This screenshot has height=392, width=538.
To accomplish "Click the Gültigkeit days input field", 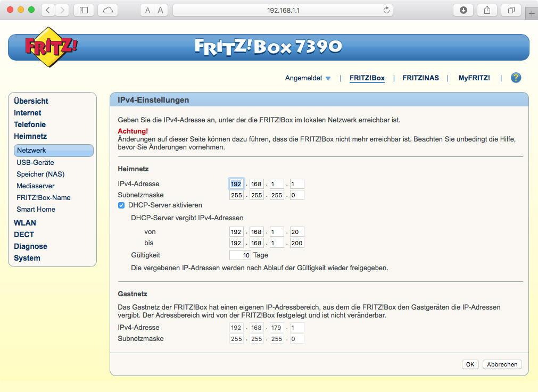I will (x=240, y=255).
